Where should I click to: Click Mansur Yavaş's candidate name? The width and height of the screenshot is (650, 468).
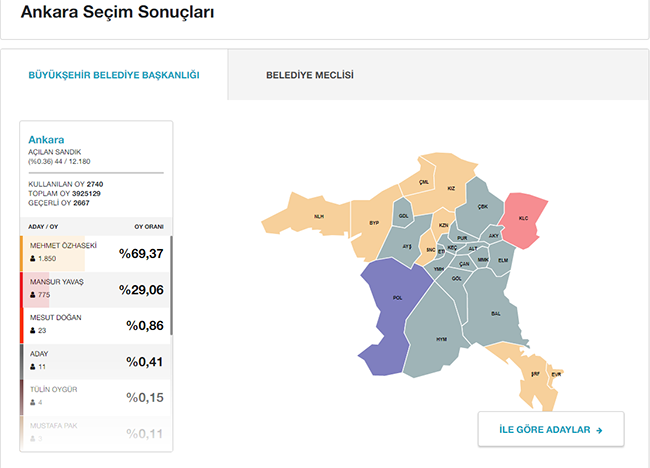coord(57,282)
